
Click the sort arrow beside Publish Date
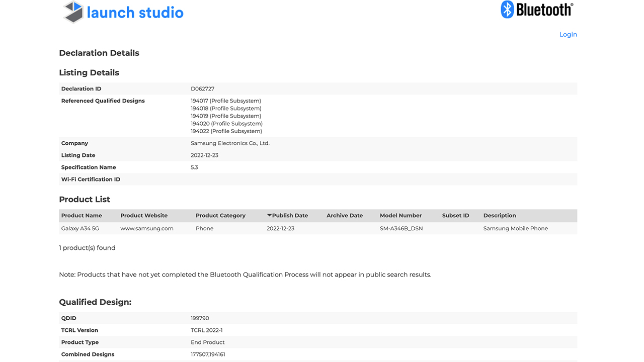[269, 215]
